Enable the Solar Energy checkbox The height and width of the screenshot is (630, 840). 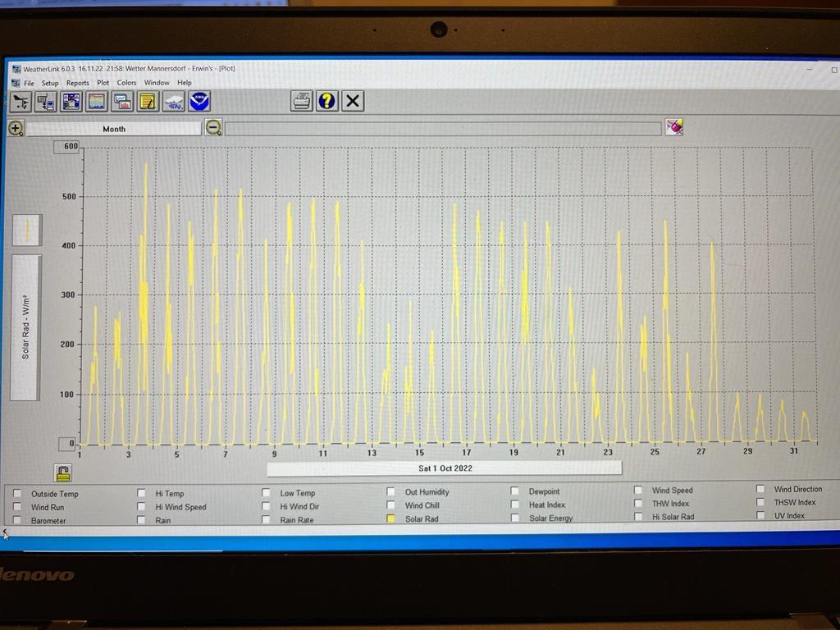click(x=515, y=518)
